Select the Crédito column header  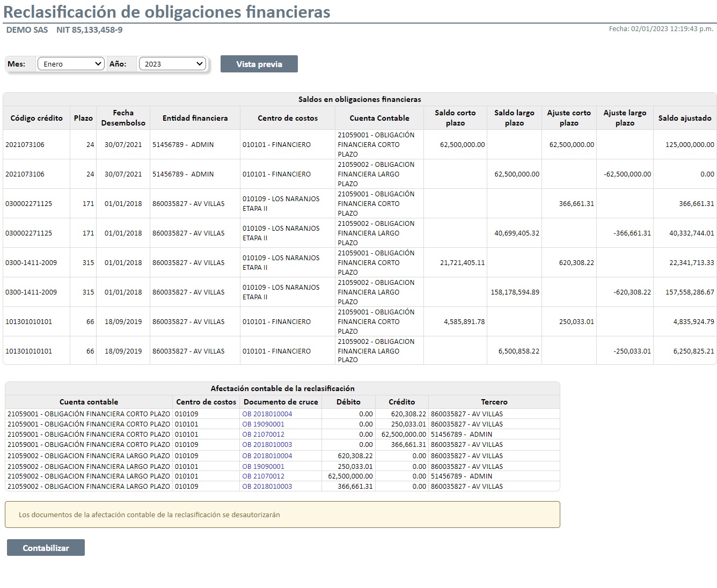[x=402, y=402]
